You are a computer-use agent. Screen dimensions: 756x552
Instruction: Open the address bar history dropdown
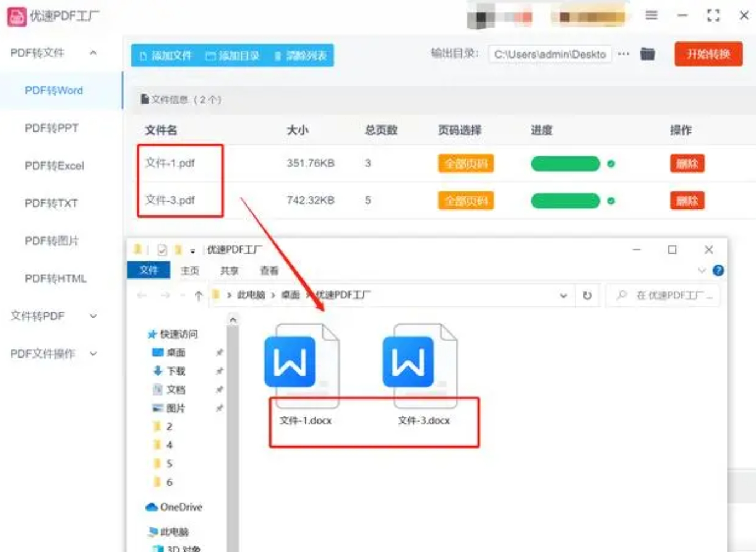click(x=563, y=296)
